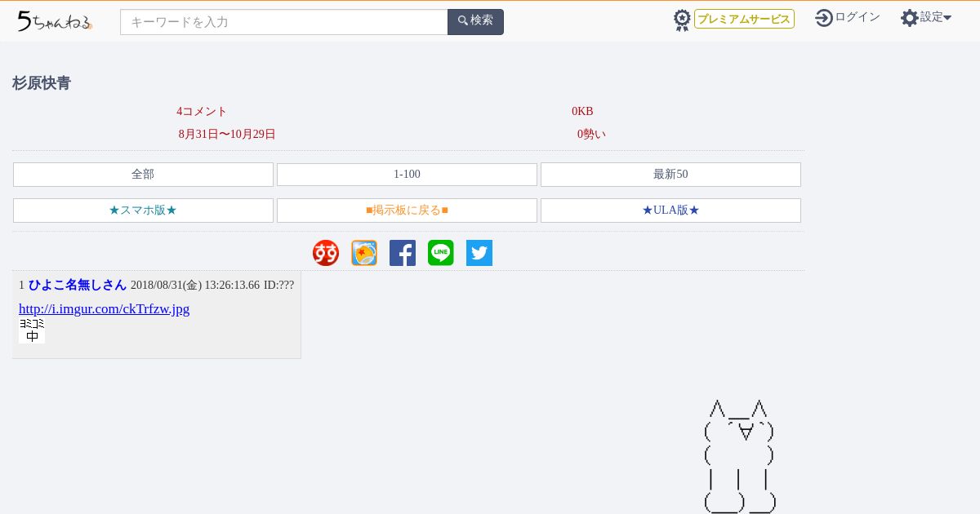The height and width of the screenshot is (514, 980).
Task: Click the 4コメント count text
Action: tap(202, 112)
